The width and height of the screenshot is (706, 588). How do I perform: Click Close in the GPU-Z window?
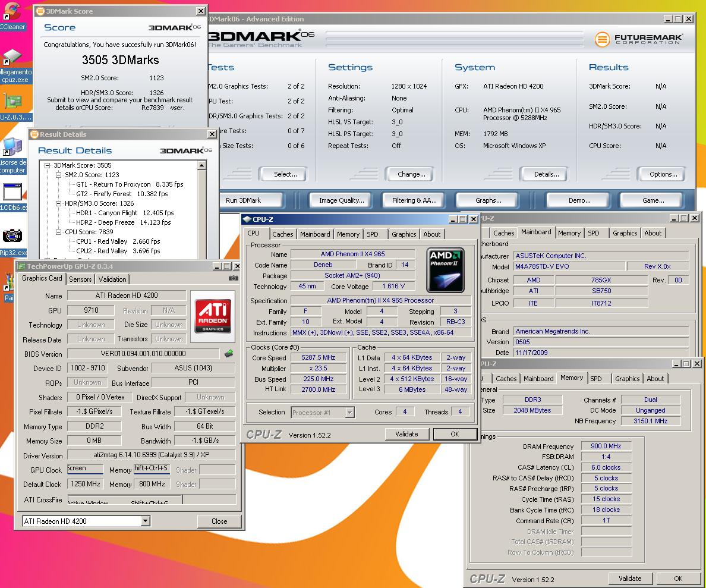click(x=219, y=521)
